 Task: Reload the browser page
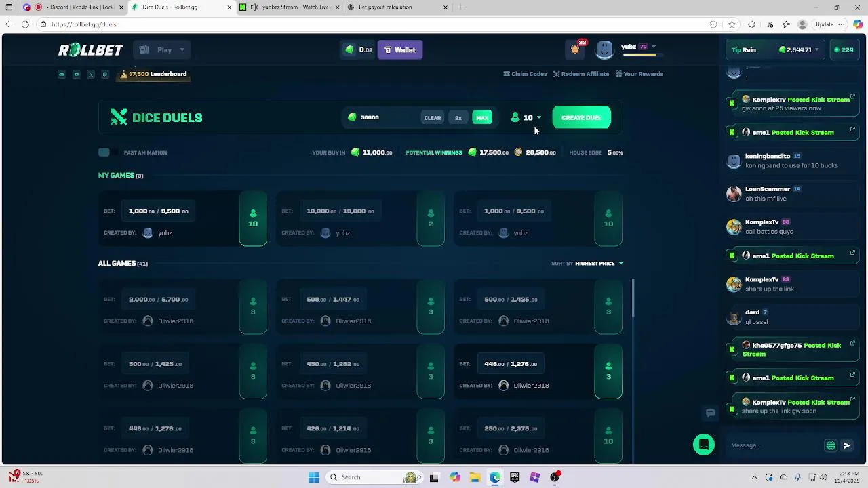[25, 24]
